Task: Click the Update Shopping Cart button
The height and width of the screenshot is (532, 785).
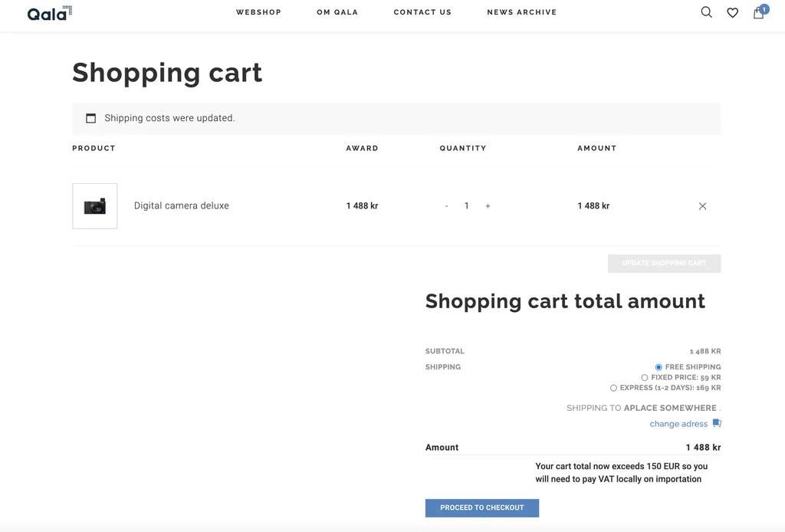Action: [x=665, y=263]
